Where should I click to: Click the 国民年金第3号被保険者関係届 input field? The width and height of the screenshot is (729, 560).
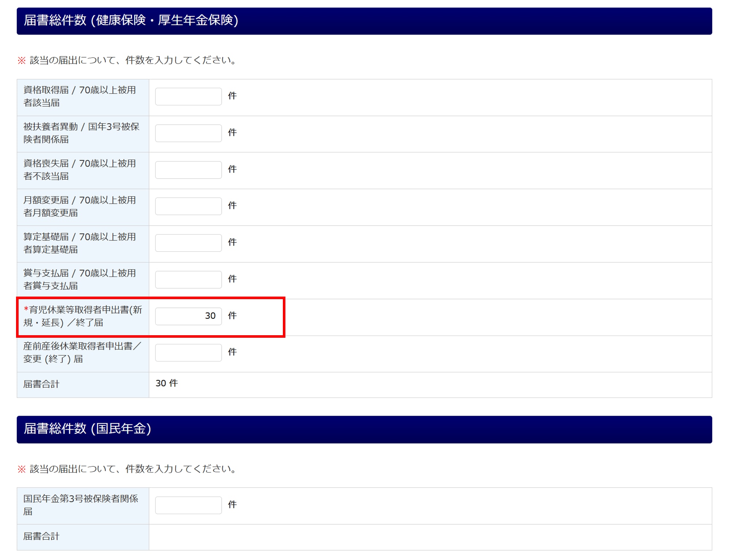188,505
